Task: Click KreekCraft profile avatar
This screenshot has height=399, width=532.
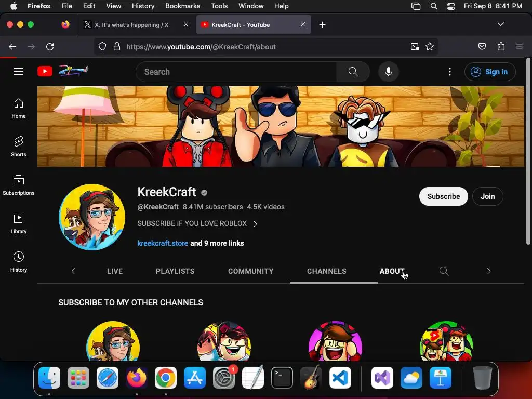Action: coord(92,217)
